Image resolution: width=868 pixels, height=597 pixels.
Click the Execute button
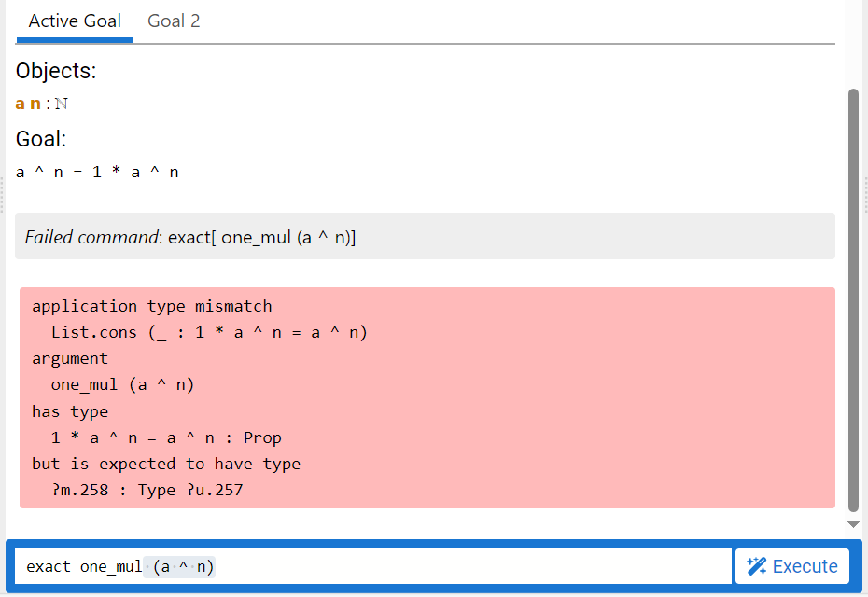pyautogui.click(x=792, y=566)
